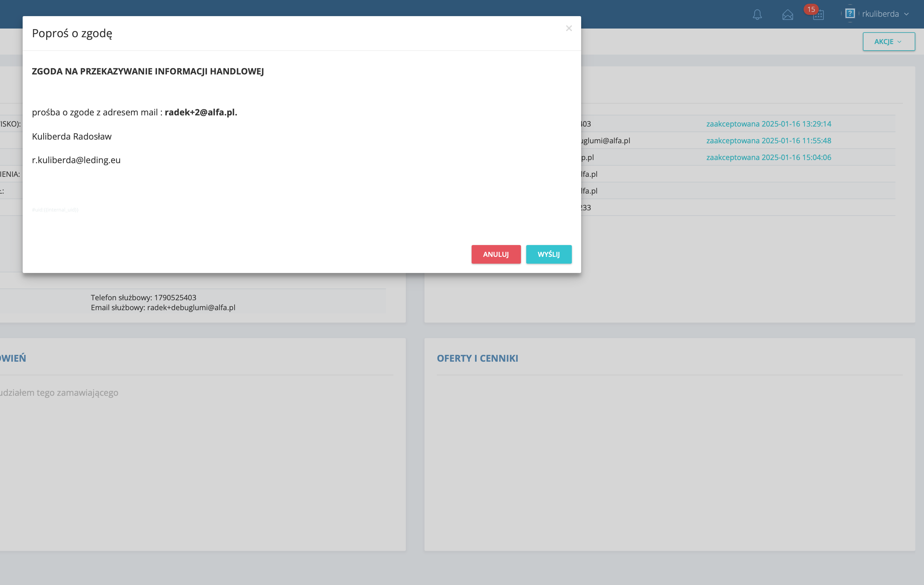Open the messages envelope icon
The width and height of the screenshot is (924, 585).
click(787, 15)
